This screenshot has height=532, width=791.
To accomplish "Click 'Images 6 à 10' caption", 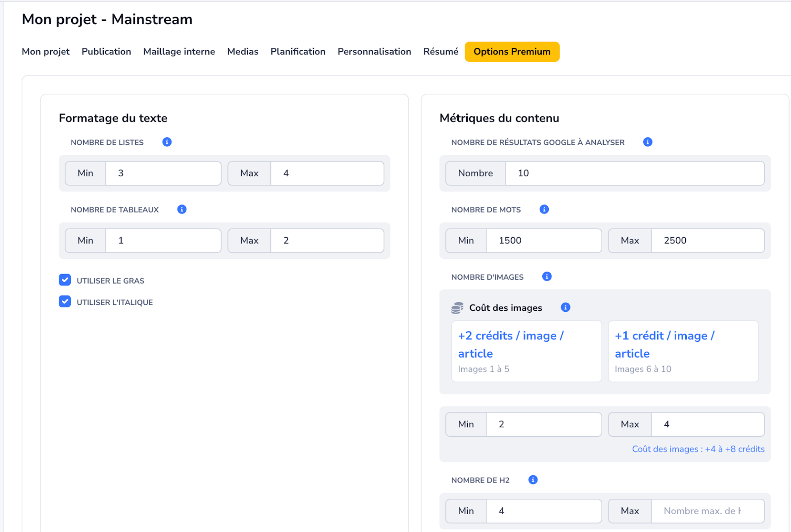I will tap(643, 369).
